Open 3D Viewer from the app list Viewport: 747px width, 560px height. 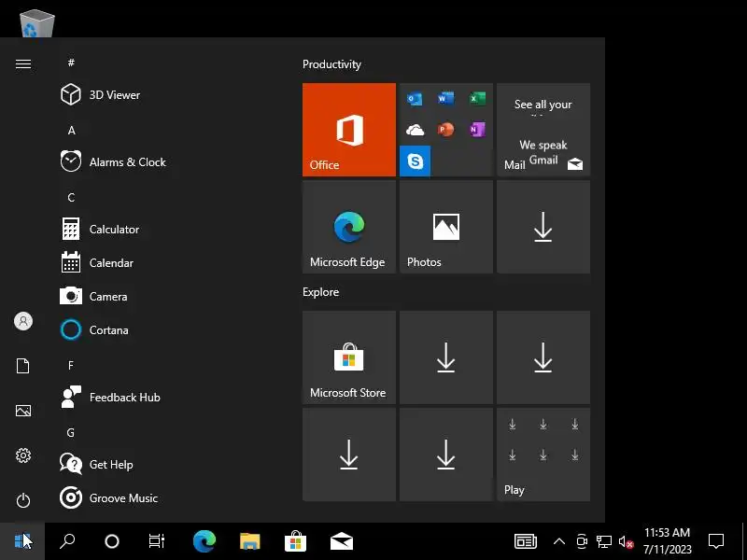[114, 95]
